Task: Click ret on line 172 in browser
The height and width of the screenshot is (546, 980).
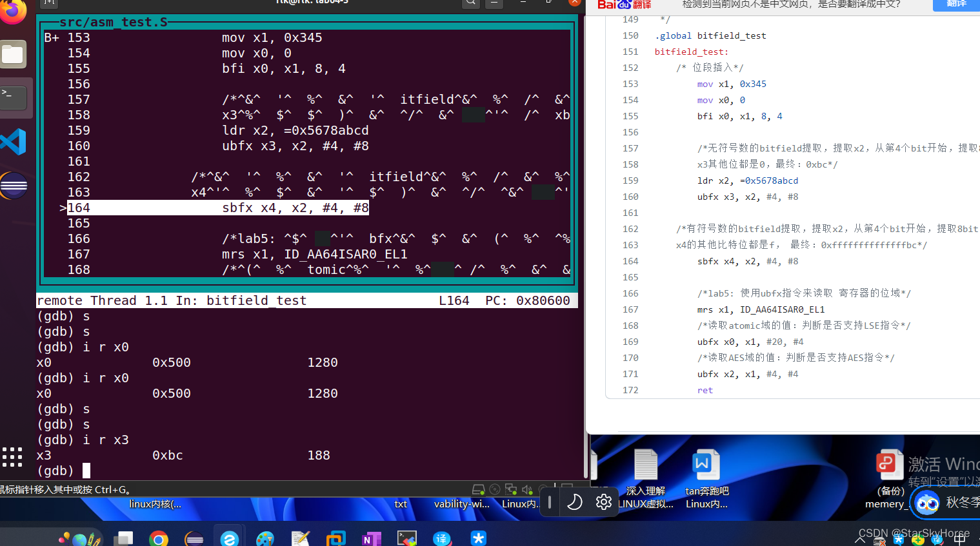Action: point(705,390)
